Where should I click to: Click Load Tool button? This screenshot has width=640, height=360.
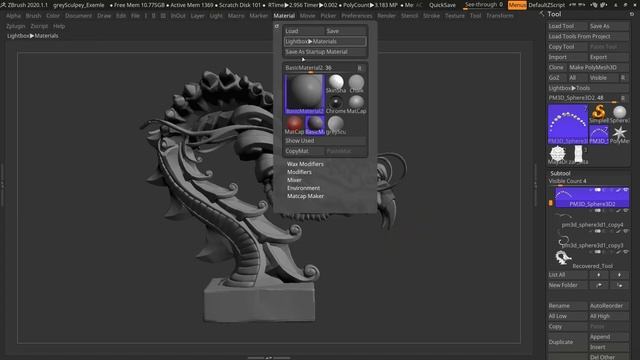click(567, 26)
